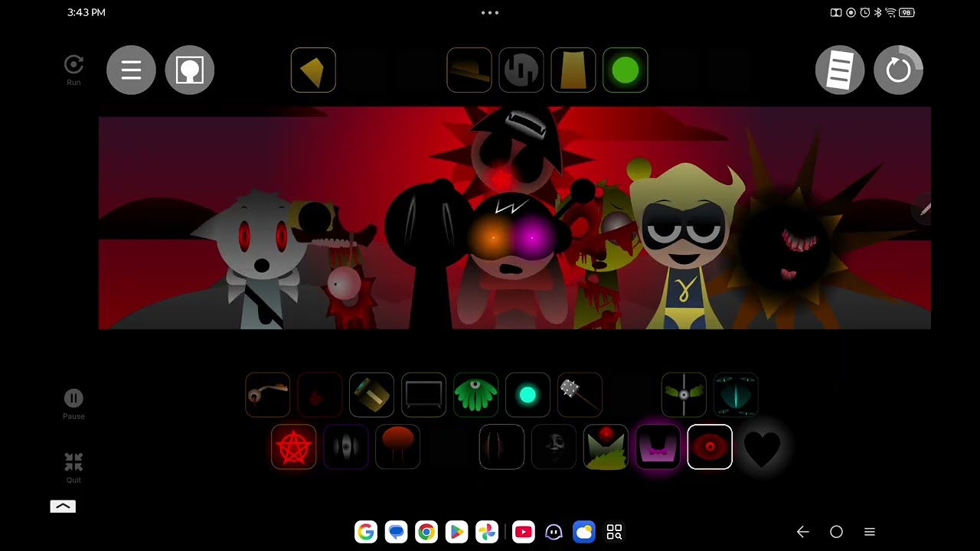Screen dimensions: 980x551
Task: Select the glowing purple bow icon
Action: [658, 447]
